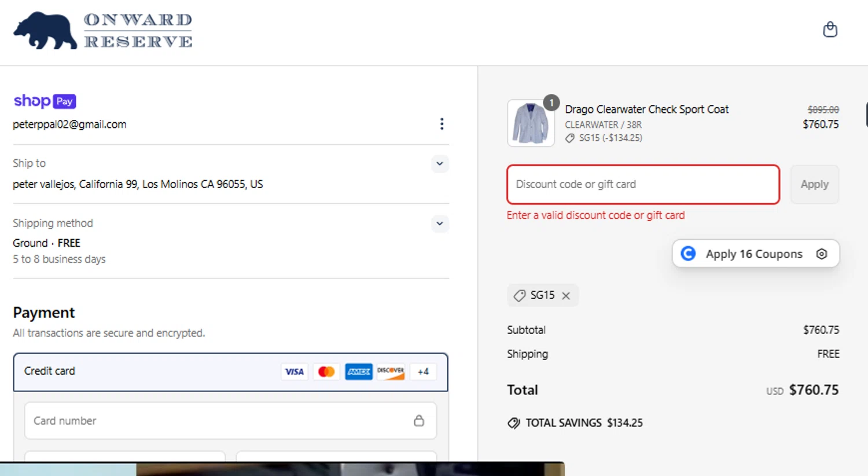The height and width of the screenshot is (476, 868).
Task: Click the Visa card icon
Action: pyautogui.click(x=295, y=372)
